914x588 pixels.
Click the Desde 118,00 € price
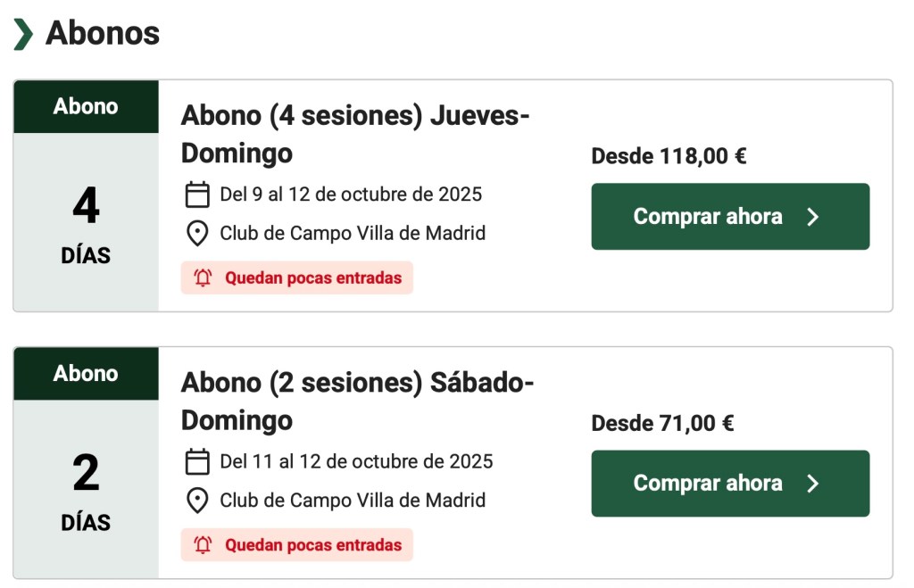(669, 157)
